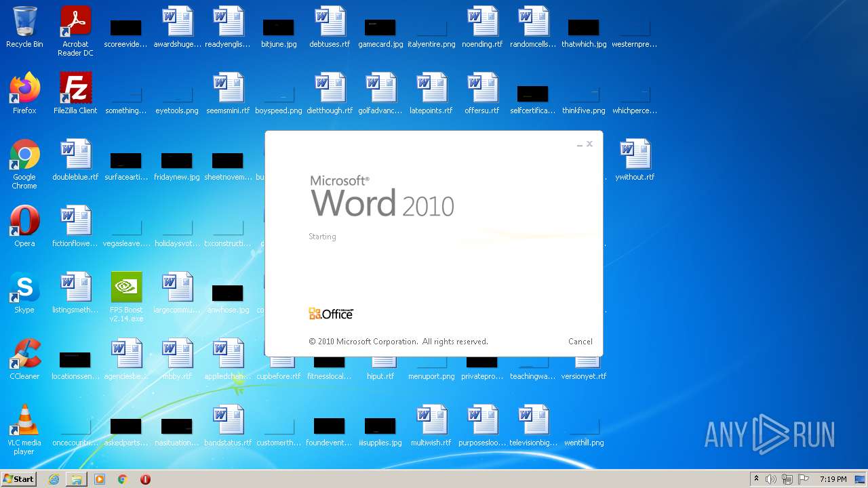
Task: Show hidden system tray icons
Action: coord(756,479)
